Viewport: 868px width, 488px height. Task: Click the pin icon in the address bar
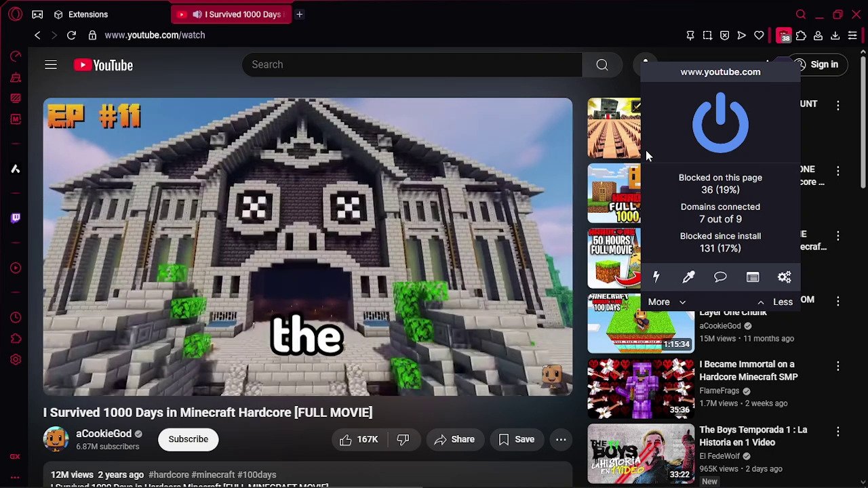point(690,35)
